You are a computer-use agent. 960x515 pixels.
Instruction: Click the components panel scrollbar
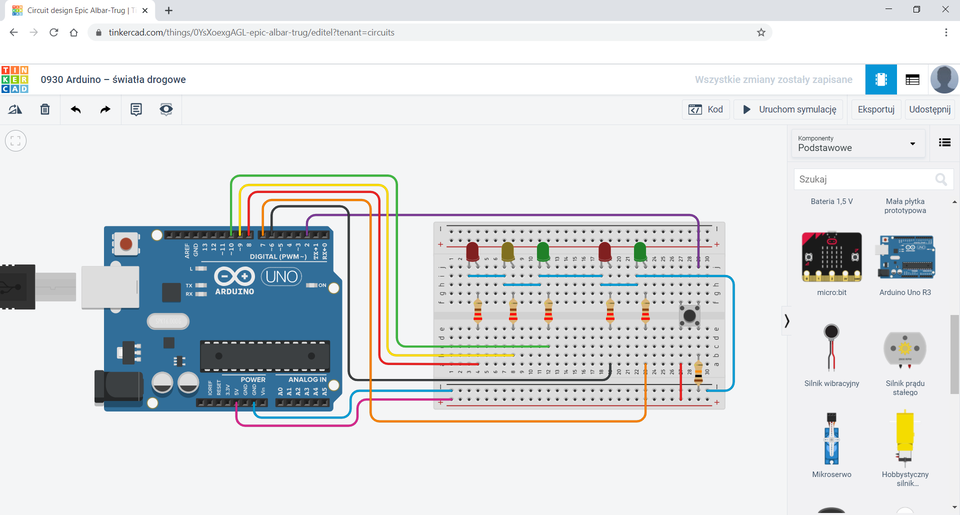[x=954, y=355]
